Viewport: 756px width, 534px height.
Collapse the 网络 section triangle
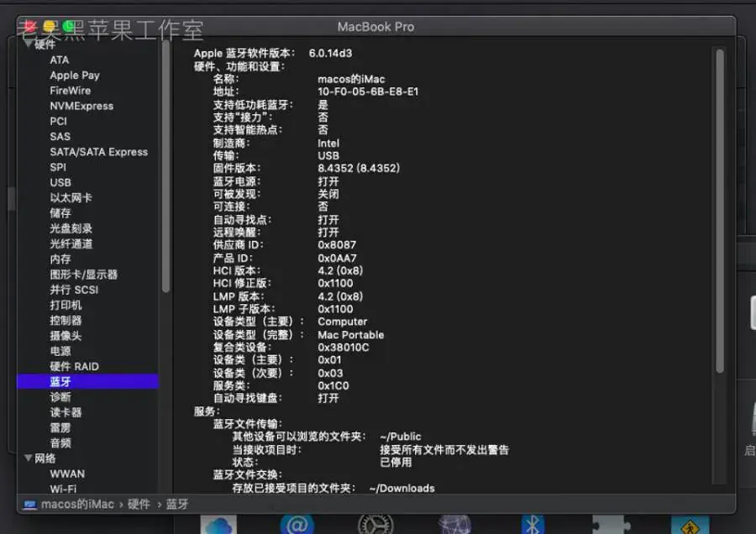[x=29, y=458]
